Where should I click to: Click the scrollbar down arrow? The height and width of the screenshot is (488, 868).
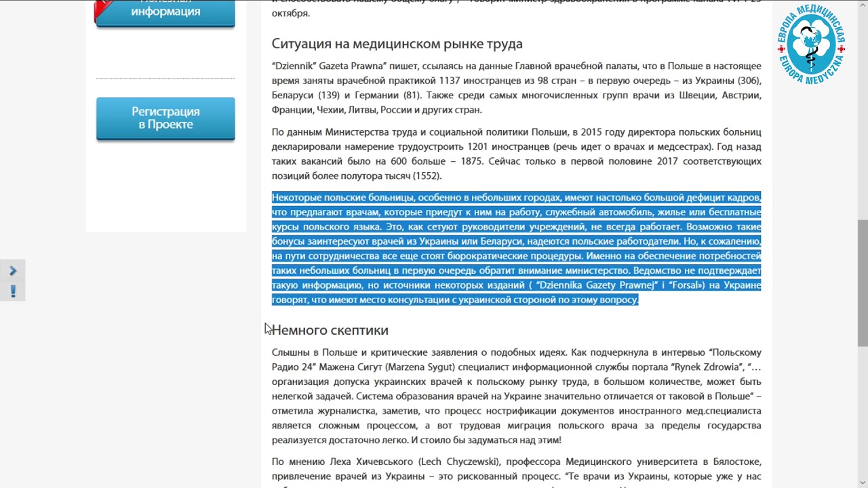pyautogui.click(x=862, y=482)
